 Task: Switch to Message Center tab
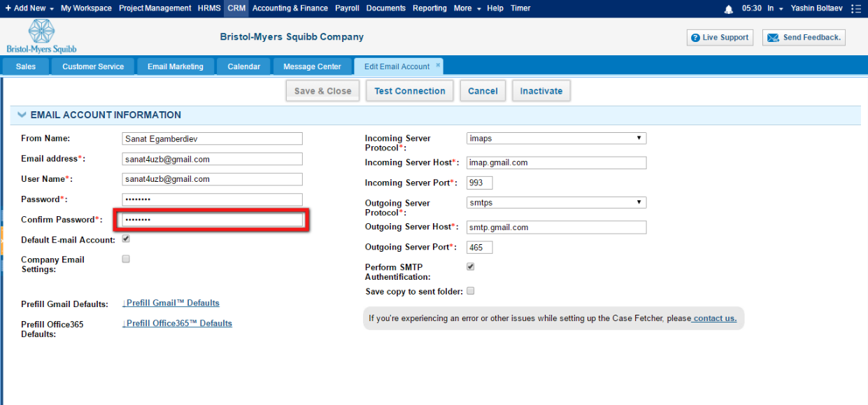(x=312, y=66)
